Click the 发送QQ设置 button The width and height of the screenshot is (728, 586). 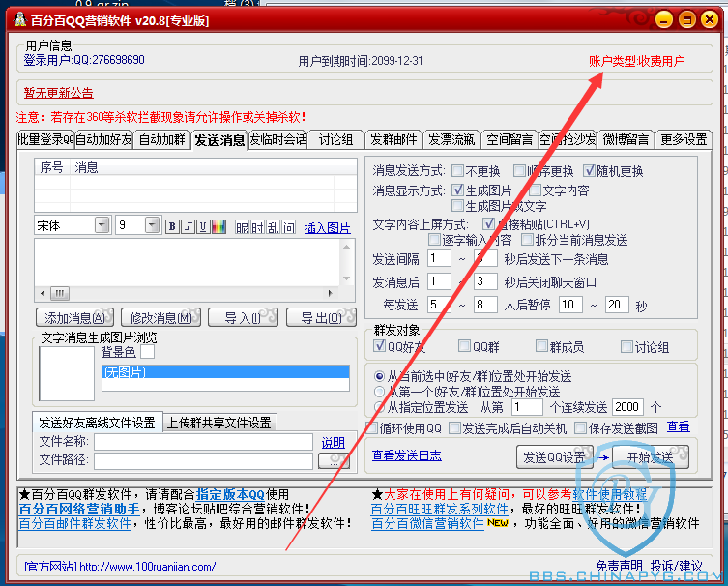coord(555,457)
